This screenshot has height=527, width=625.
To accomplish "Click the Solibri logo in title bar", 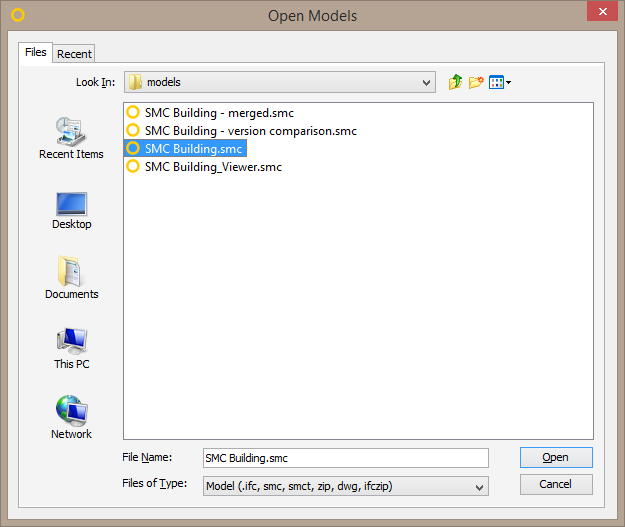I will click(x=18, y=15).
